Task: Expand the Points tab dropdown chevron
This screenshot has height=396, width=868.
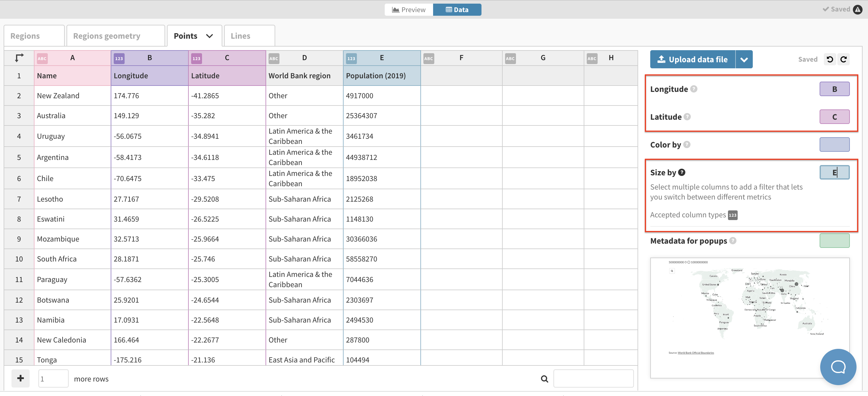Action: 209,35
